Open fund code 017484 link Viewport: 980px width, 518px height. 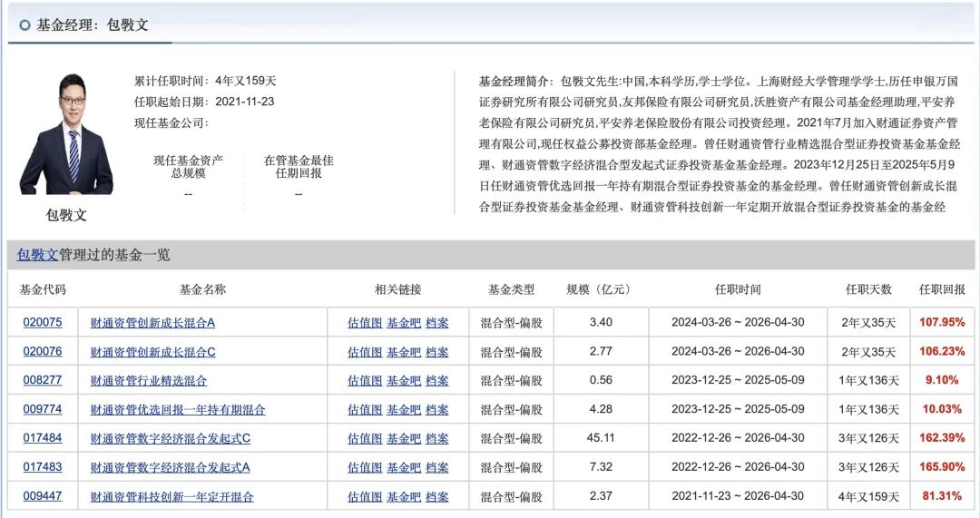[43, 438]
